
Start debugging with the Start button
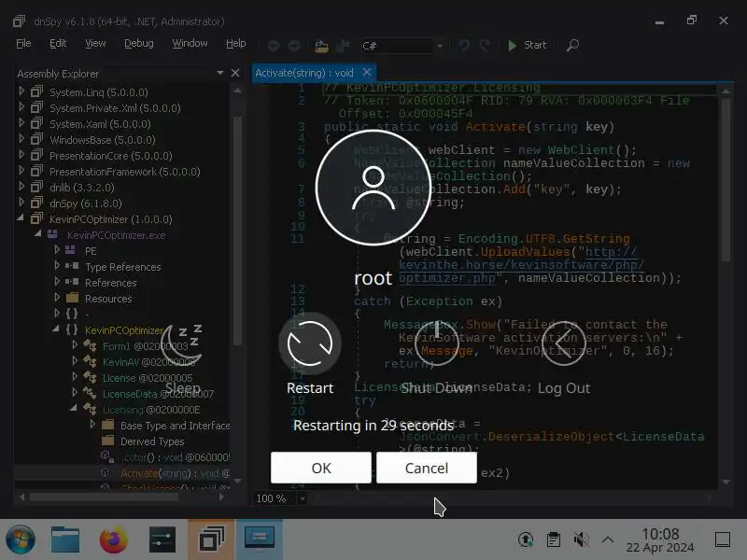[x=527, y=45]
